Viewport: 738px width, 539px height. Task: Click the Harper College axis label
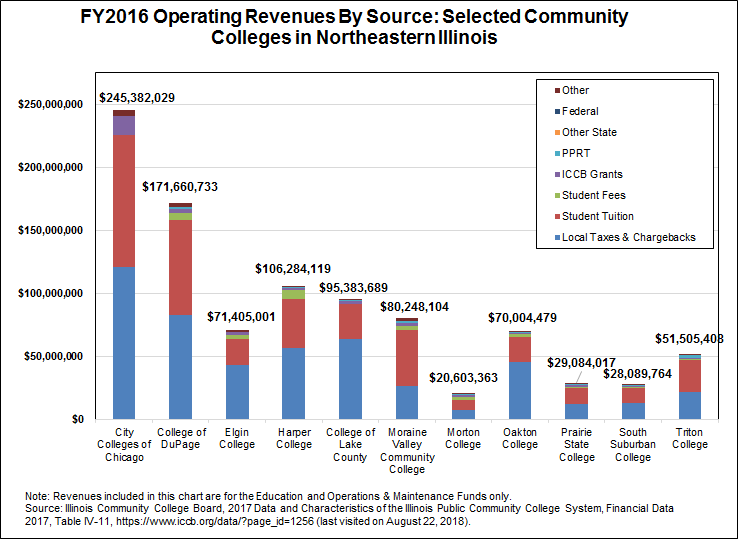294,438
